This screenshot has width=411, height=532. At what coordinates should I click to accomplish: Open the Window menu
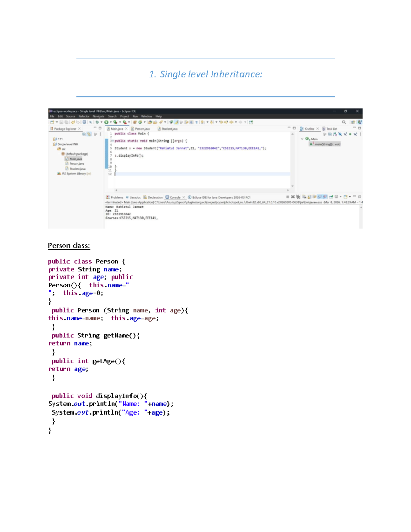[147, 116]
